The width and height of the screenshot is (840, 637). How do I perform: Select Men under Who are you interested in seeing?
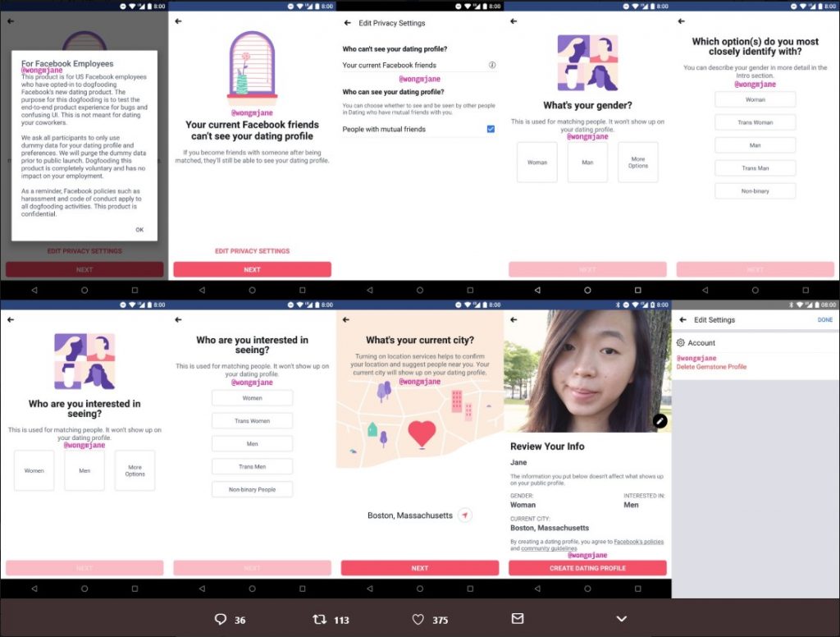[84, 470]
